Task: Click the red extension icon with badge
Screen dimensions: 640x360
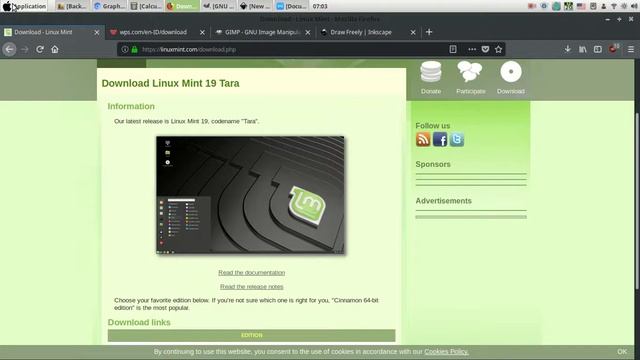Action: tap(613, 49)
